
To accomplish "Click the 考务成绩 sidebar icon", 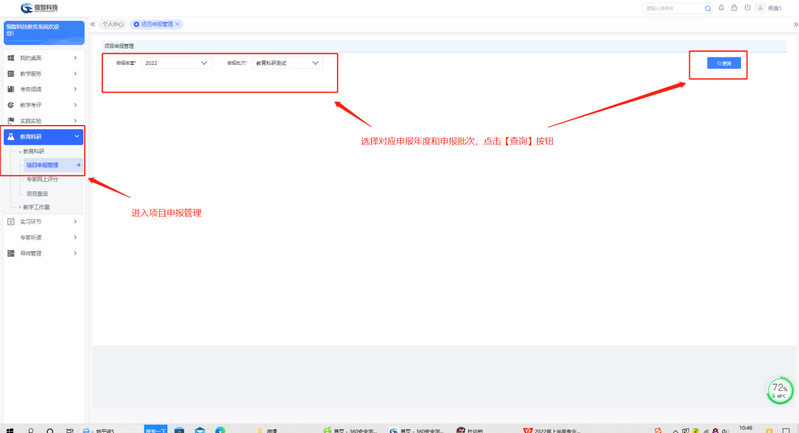I will [11, 89].
